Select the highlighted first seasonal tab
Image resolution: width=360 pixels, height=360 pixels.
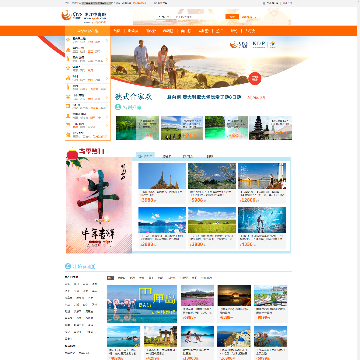click(x=146, y=156)
